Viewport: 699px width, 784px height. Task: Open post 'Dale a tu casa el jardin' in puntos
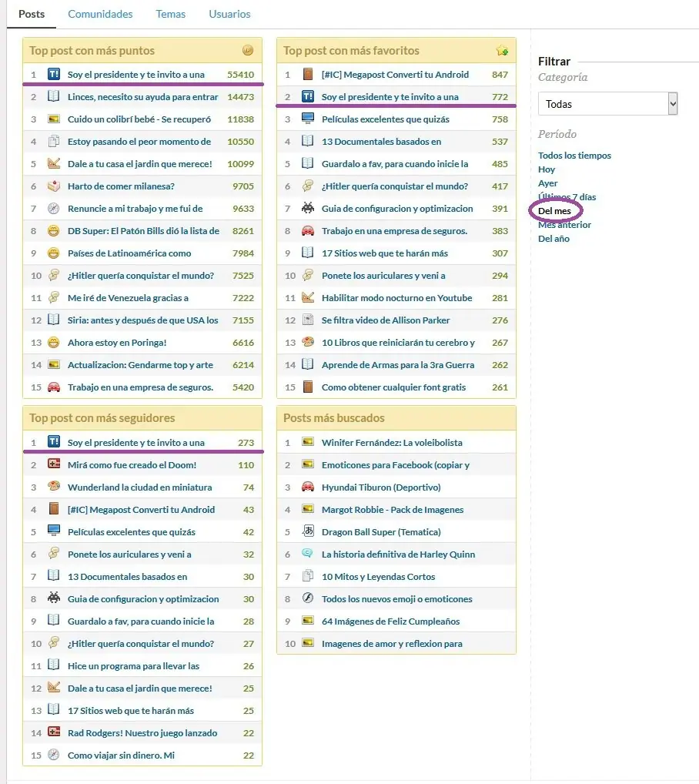click(140, 164)
